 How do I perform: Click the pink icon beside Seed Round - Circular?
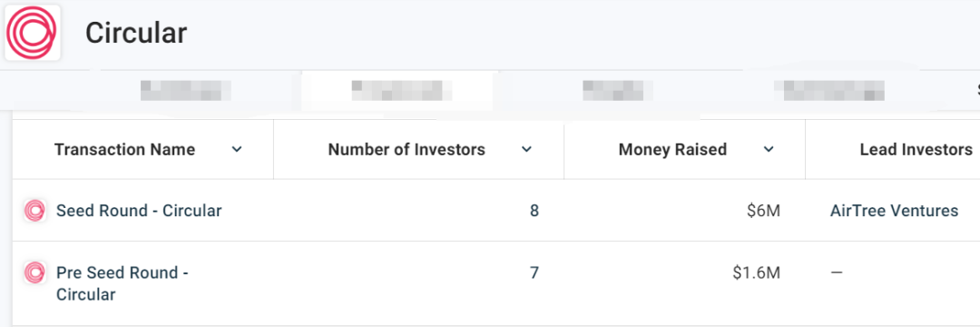click(x=34, y=212)
